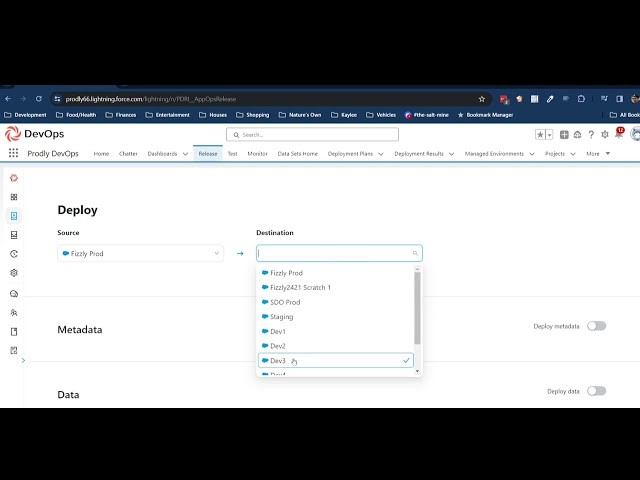
Task: Select the checked Dev3 option
Action: [x=336, y=360]
